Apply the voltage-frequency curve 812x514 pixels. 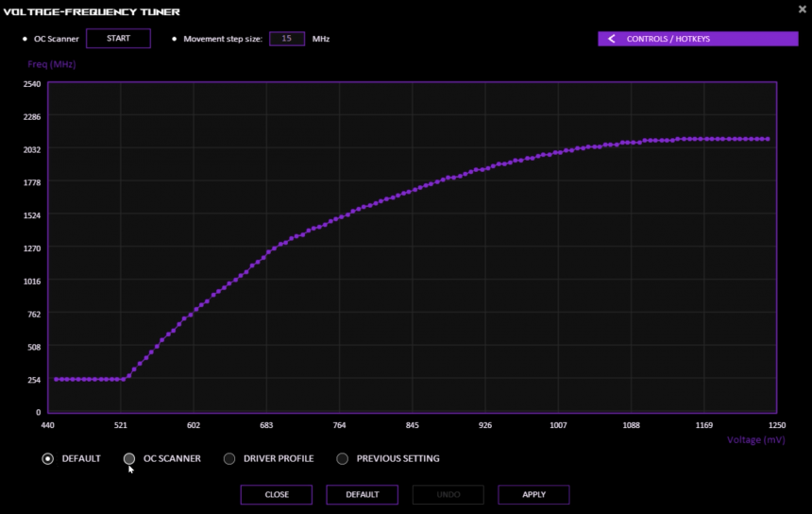[x=533, y=494]
